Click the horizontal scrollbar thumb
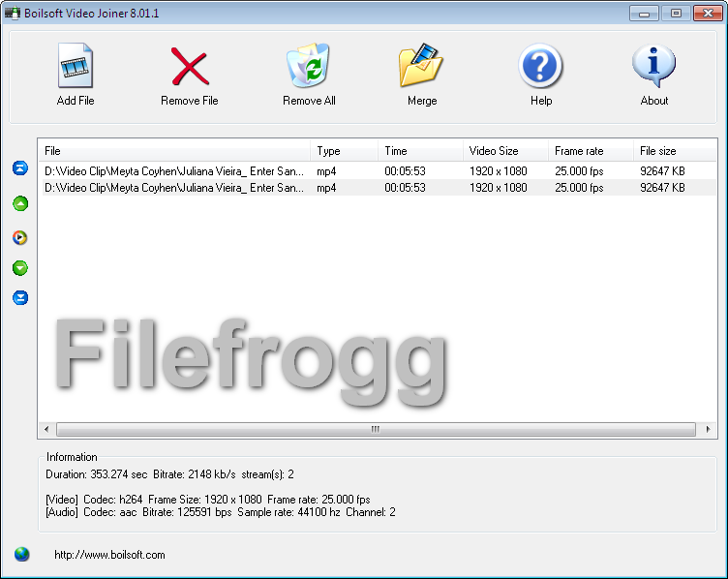 pos(376,429)
